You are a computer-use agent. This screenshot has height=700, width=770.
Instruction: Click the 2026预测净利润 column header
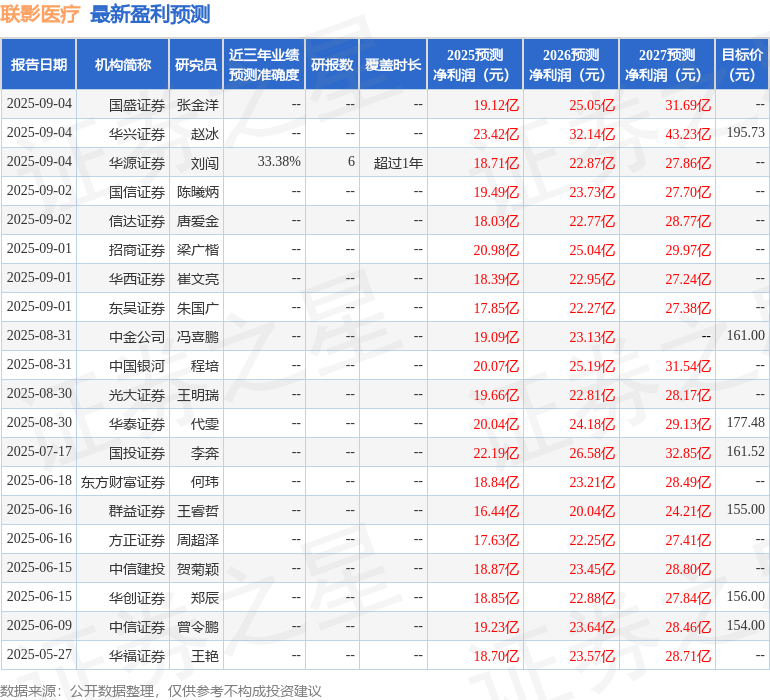[x=571, y=65]
